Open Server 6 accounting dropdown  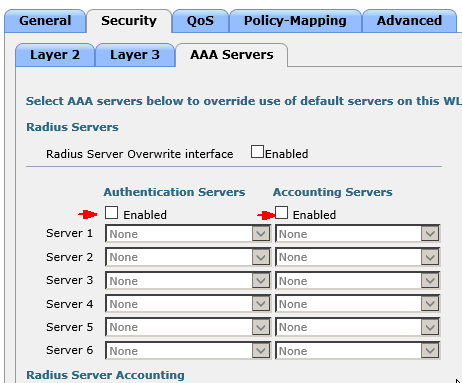coord(357,351)
